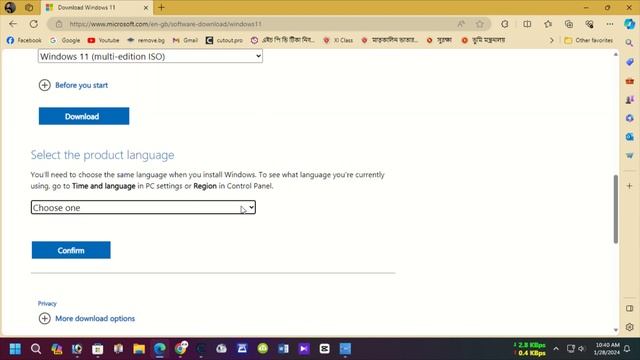Open the Extensions icon

click(505, 24)
